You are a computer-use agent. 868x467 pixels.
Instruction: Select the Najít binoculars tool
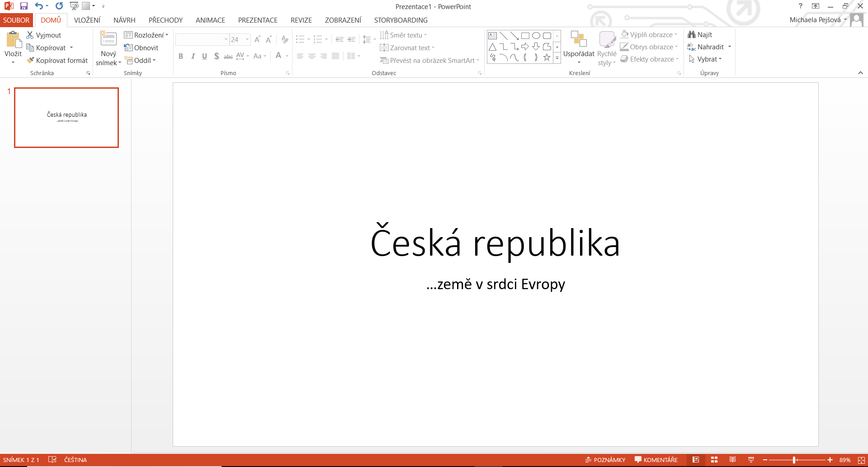coord(700,35)
